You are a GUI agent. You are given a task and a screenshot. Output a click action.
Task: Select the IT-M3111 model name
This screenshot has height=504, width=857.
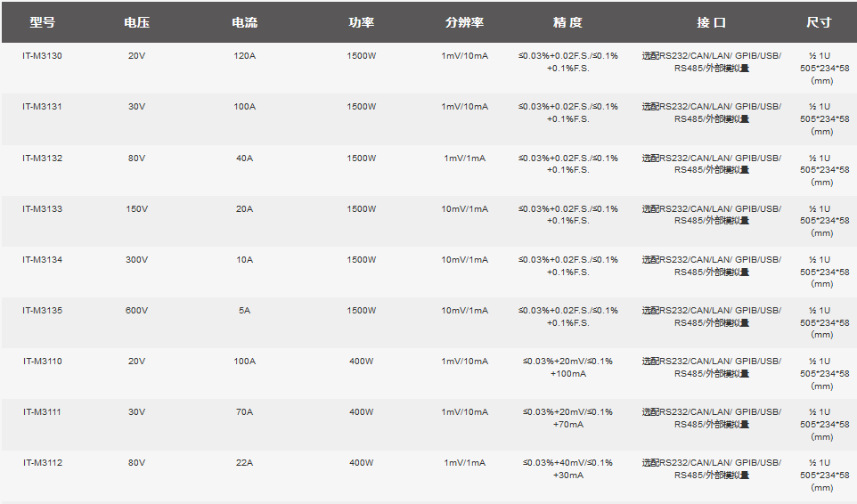[x=42, y=412]
